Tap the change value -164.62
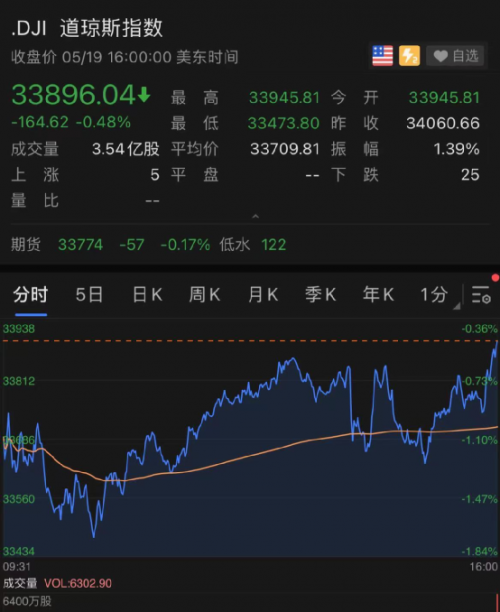The width and height of the screenshot is (500, 612). 40,122
